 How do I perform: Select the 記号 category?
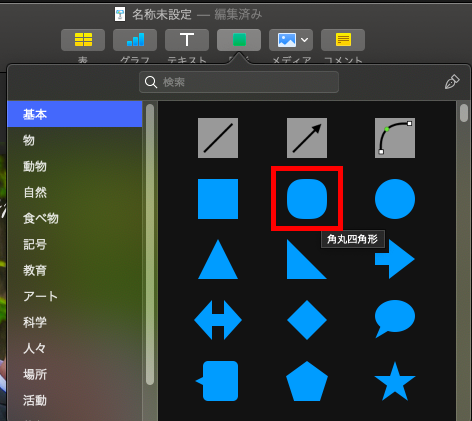point(75,244)
